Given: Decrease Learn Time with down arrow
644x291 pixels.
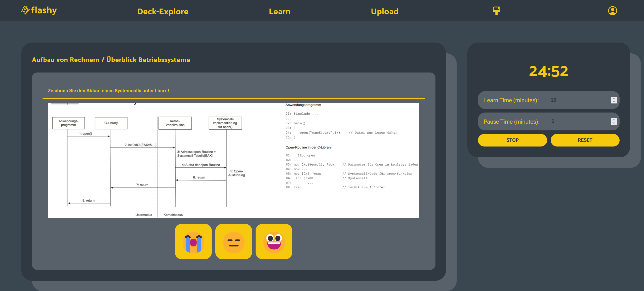Looking at the screenshot, I should pos(614,102).
